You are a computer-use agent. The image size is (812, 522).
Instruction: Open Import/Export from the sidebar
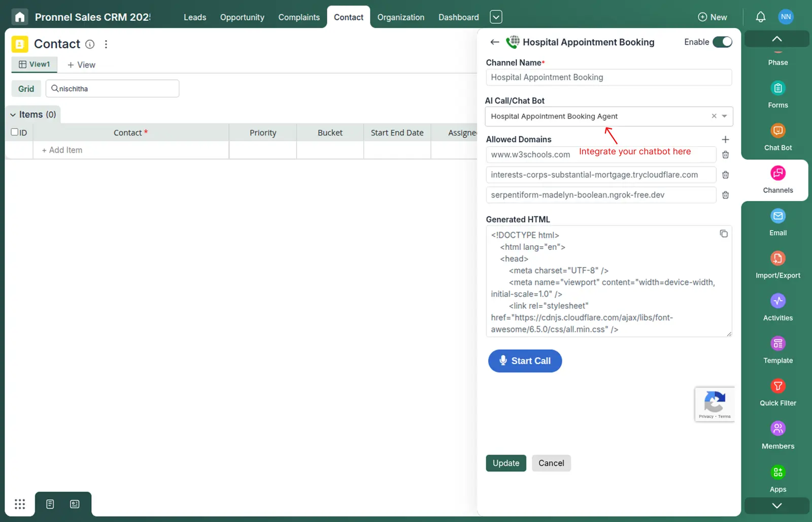(777, 264)
